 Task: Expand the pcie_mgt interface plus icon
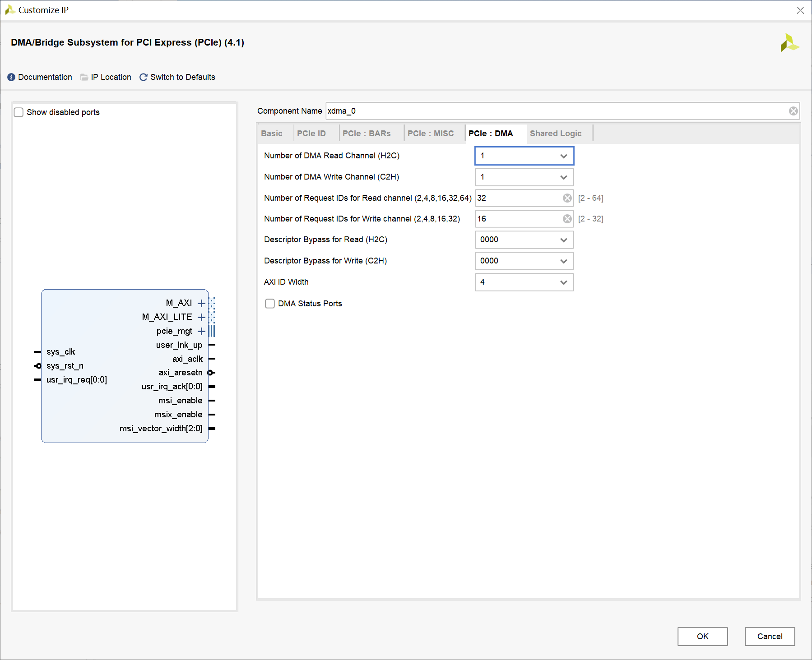(x=201, y=331)
